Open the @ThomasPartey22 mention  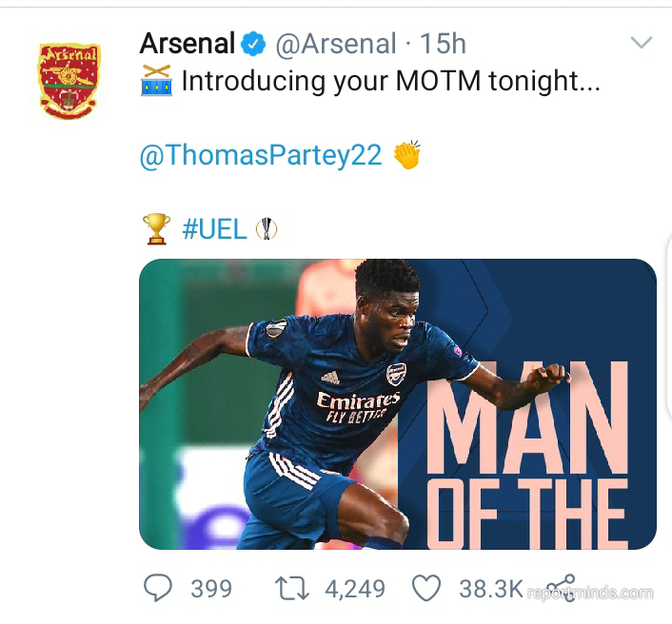click(261, 155)
